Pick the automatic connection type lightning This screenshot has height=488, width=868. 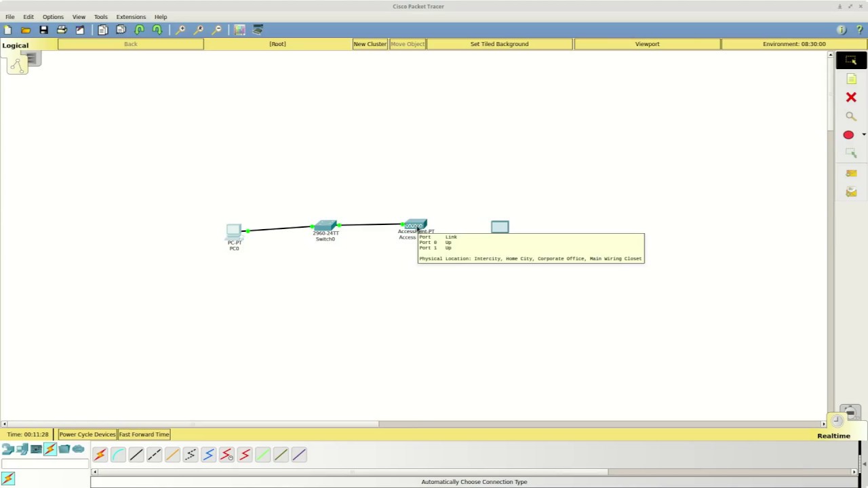[x=100, y=455]
